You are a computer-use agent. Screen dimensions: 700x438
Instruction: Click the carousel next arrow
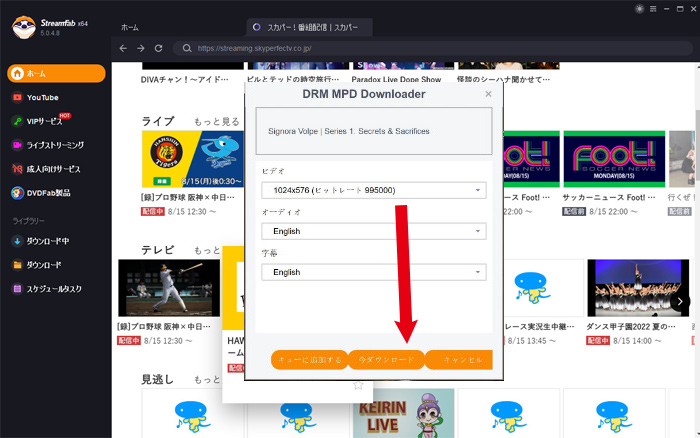click(x=680, y=301)
